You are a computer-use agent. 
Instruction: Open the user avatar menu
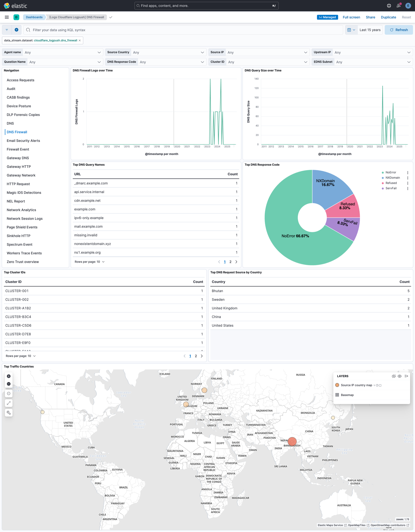[408, 6]
